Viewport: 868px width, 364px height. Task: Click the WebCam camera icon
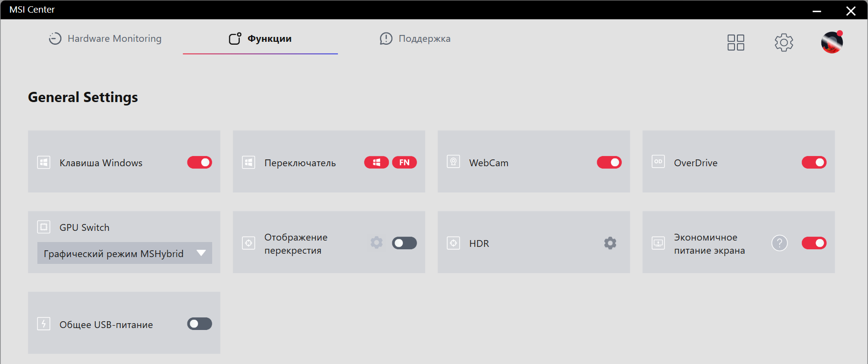tap(453, 162)
